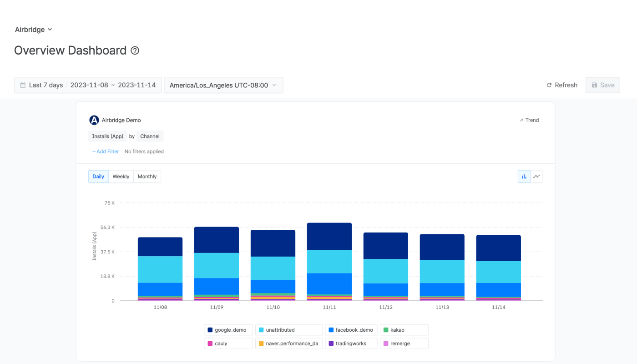Click the Airbridge Demo logo icon
The height and width of the screenshot is (364, 637).
(x=94, y=120)
